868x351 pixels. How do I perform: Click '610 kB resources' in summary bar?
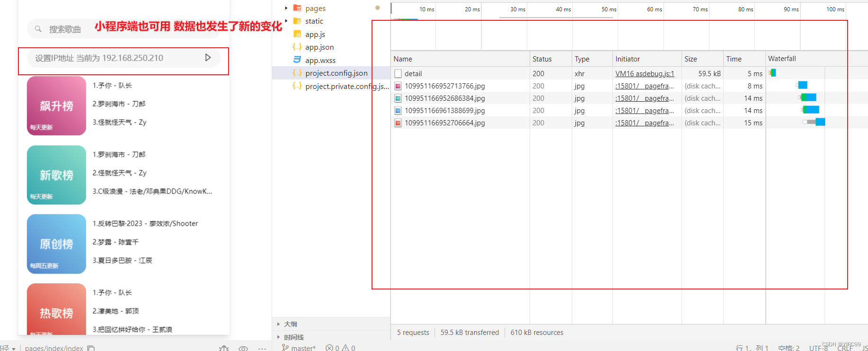click(537, 333)
